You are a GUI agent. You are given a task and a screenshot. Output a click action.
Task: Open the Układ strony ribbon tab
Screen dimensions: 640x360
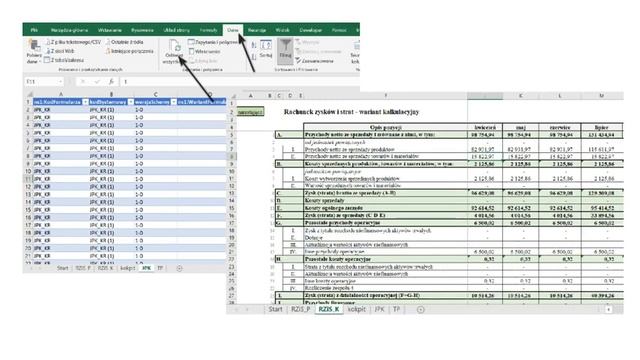click(176, 30)
